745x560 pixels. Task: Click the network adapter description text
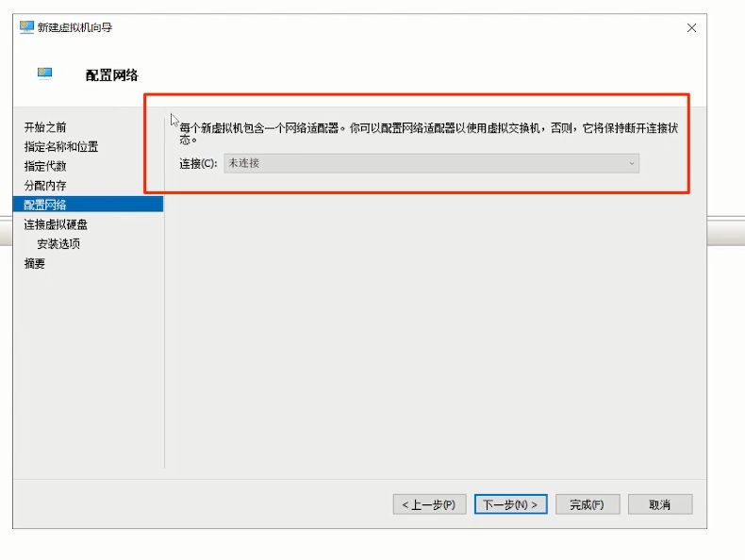[x=428, y=134]
